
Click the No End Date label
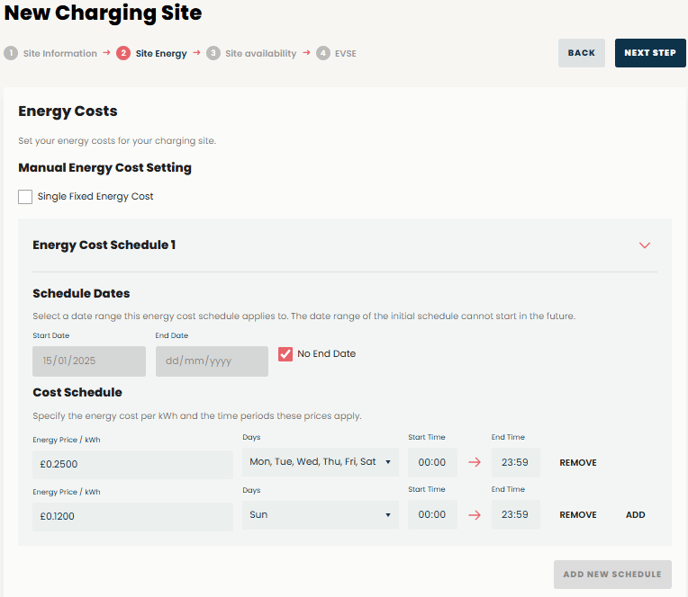tap(326, 354)
